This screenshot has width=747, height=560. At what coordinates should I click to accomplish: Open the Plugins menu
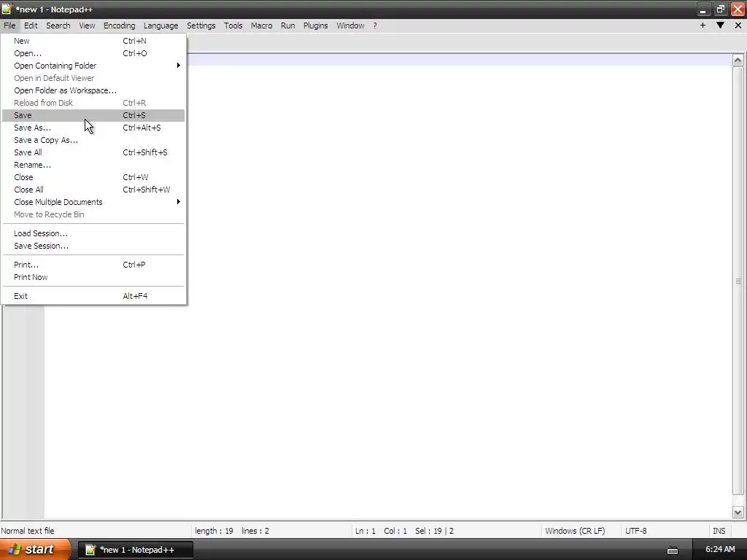click(315, 26)
